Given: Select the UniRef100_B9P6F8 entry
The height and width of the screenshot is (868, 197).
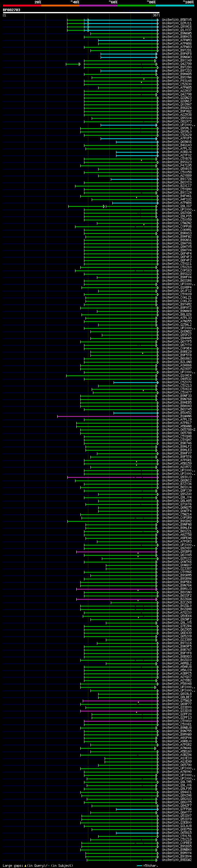Looking at the screenshot, I should [177, 54].
